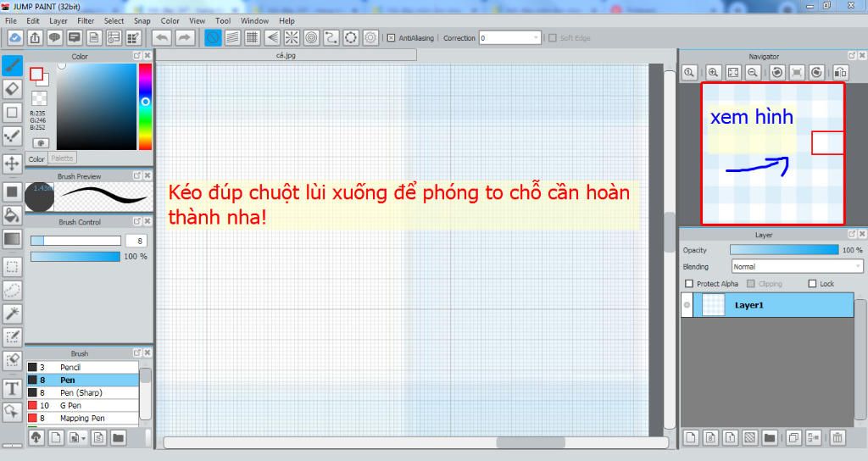Enable parallel lines snap
The height and width of the screenshot is (461, 868).
(x=232, y=37)
